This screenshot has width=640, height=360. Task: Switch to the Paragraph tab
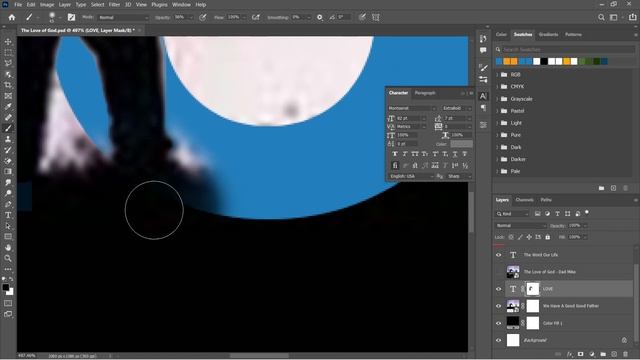[425, 93]
